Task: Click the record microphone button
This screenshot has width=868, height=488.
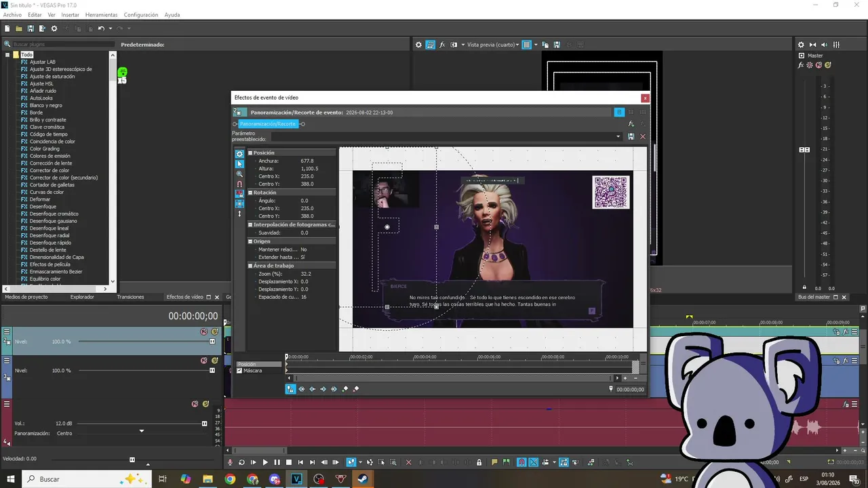Action: [230, 462]
